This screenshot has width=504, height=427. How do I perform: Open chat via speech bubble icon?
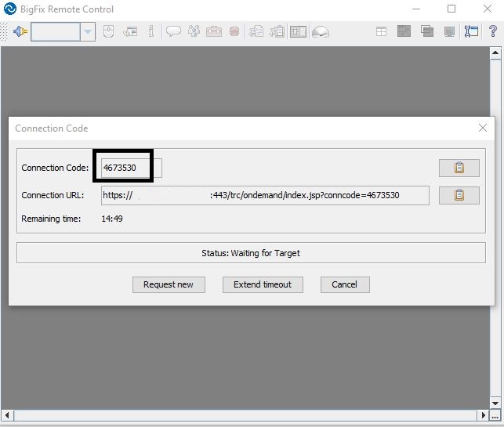(173, 31)
